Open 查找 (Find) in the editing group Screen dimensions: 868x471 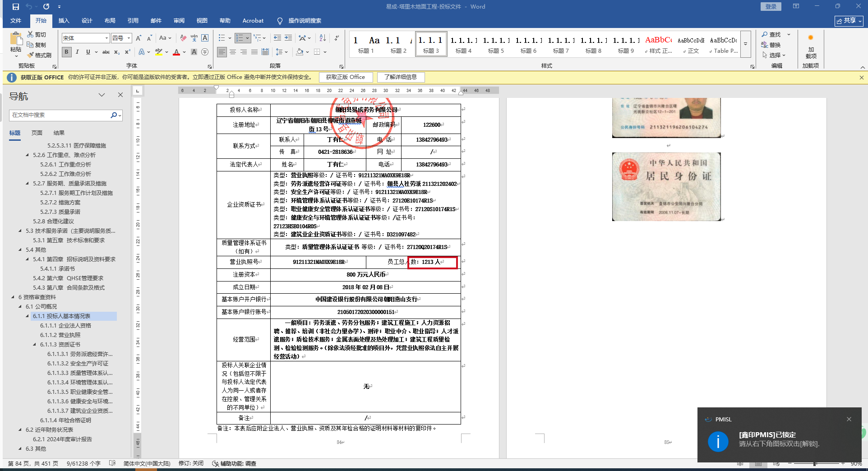click(x=771, y=34)
